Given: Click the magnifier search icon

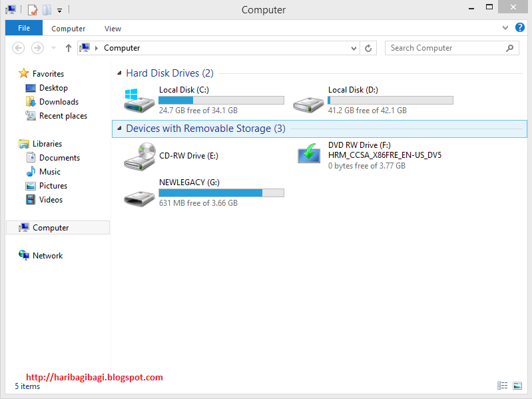Looking at the screenshot, I should point(509,48).
